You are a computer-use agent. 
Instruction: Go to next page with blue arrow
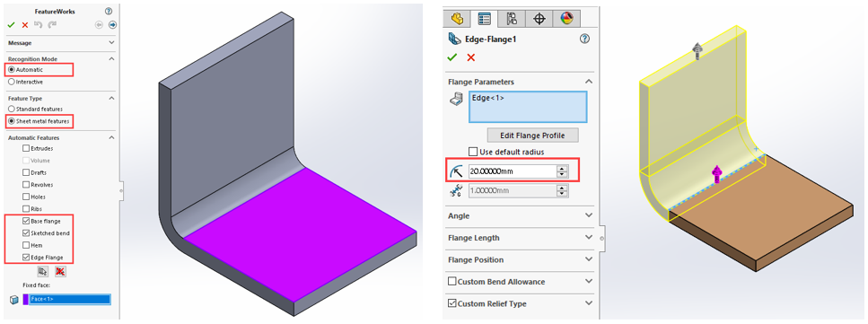coord(112,25)
